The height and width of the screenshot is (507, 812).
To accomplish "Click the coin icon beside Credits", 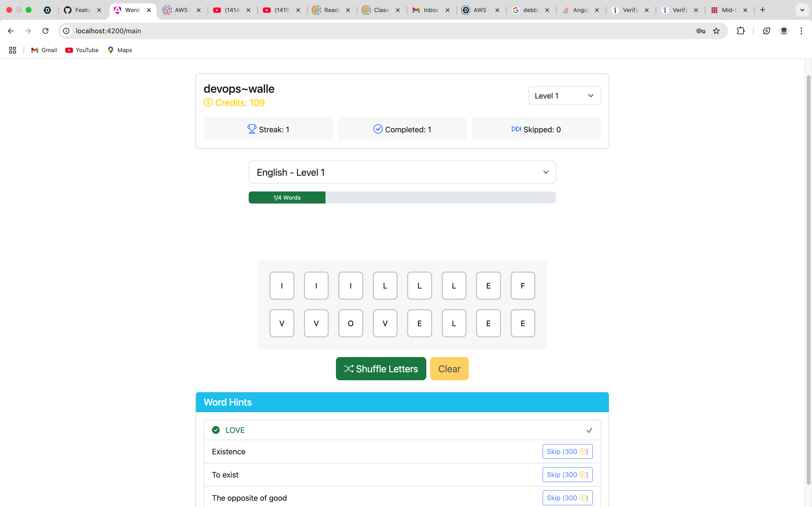I will coord(208,103).
